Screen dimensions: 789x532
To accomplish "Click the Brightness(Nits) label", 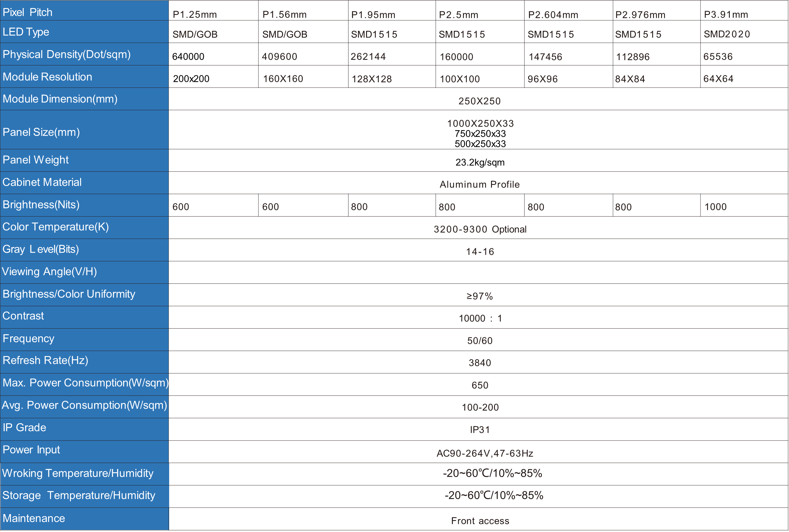I will pyautogui.click(x=41, y=205).
